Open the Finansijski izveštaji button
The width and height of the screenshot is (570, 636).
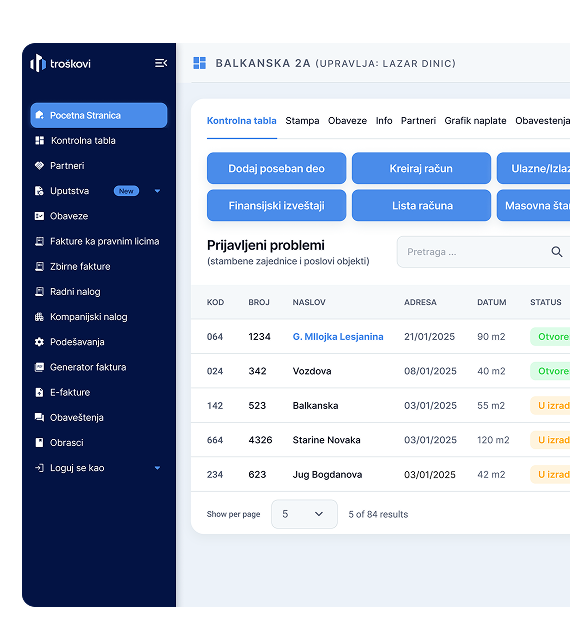[277, 206]
